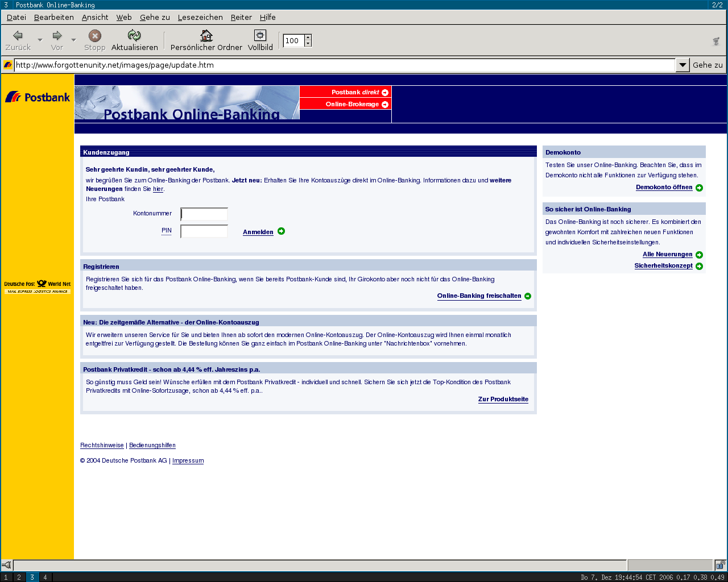The width and height of the screenshot is (728, 582).
Task: Follow Zur Produktseite link
Action: pos(503,400)
